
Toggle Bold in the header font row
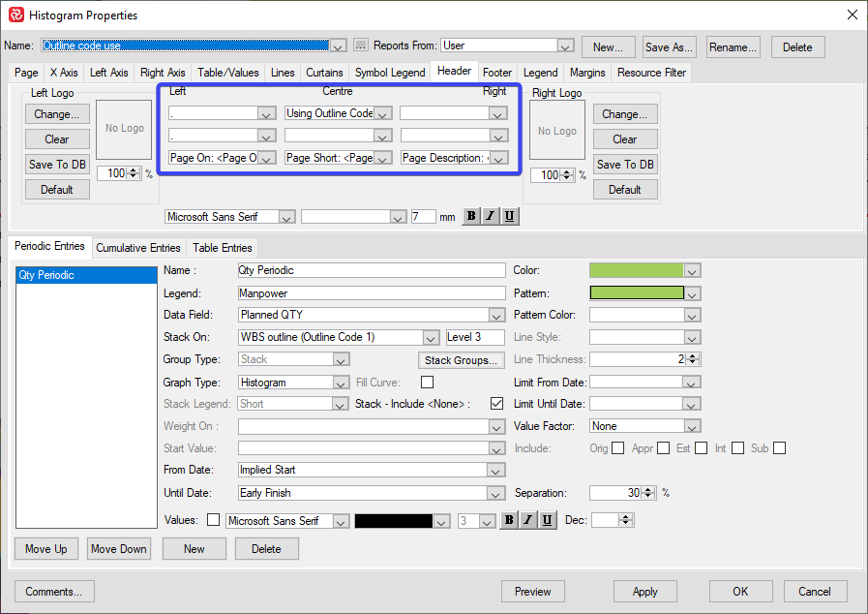(471, 217)
